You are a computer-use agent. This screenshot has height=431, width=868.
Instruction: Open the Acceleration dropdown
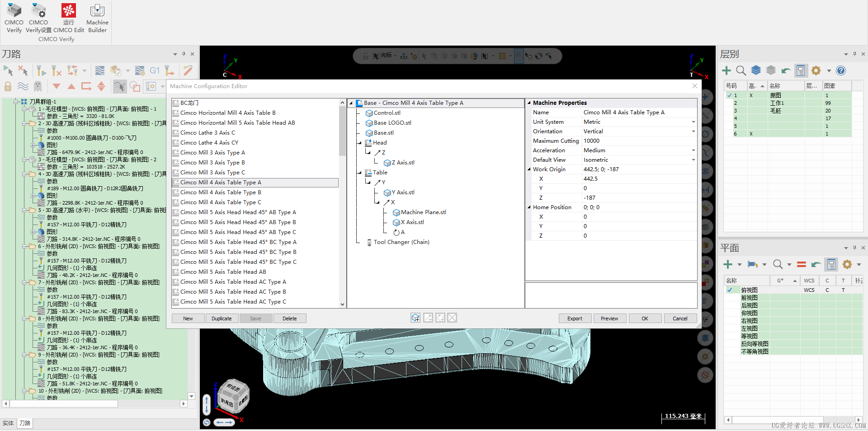click(693, 150)
